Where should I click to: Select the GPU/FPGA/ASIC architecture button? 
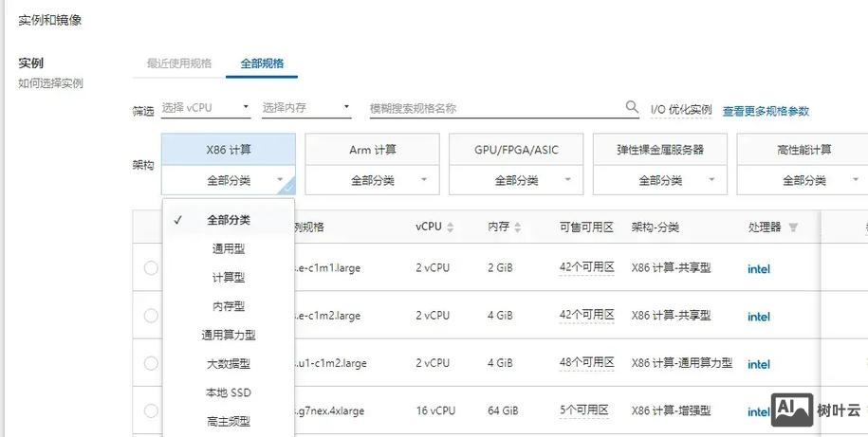516,150
